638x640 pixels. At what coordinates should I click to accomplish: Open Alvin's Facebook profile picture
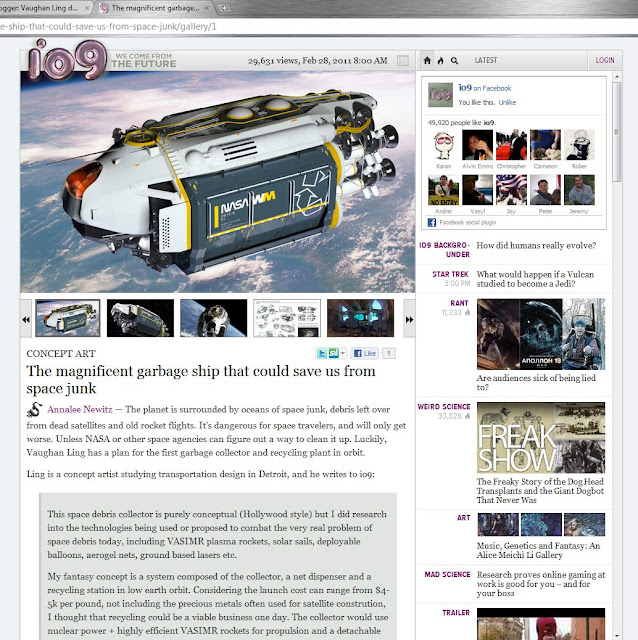(477, 145)
